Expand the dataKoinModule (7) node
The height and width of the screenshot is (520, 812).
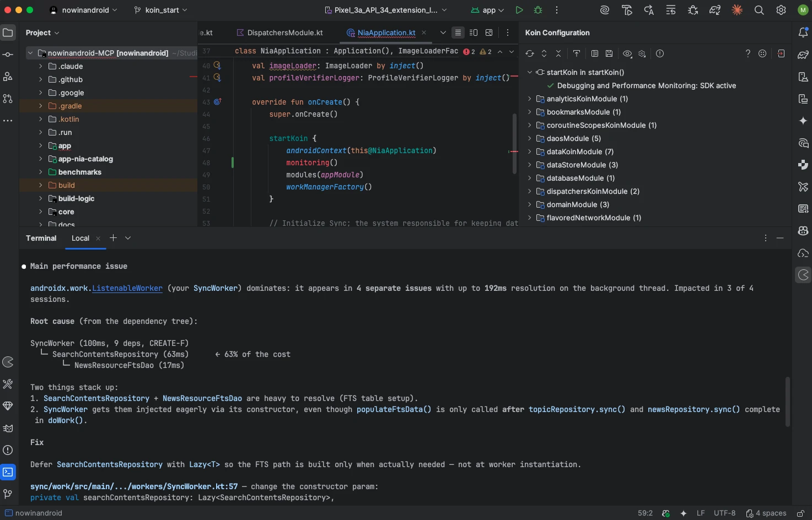pyautogui.click(x=530, y=151)
